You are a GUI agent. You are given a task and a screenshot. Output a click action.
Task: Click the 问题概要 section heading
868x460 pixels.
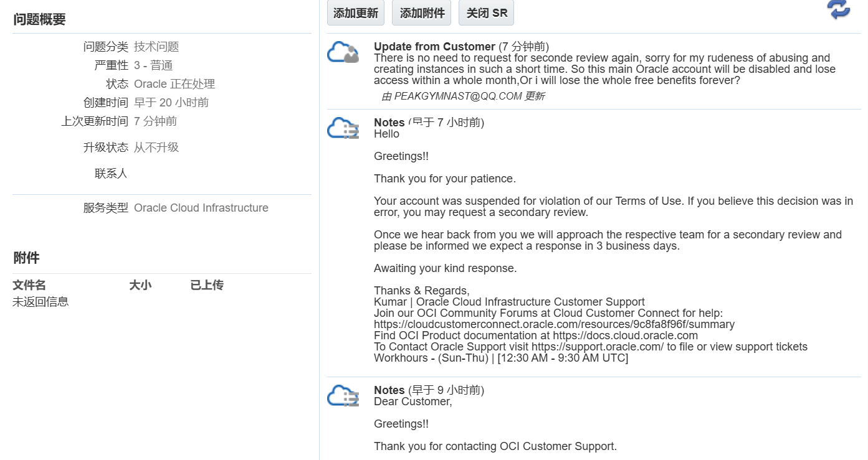39,19
